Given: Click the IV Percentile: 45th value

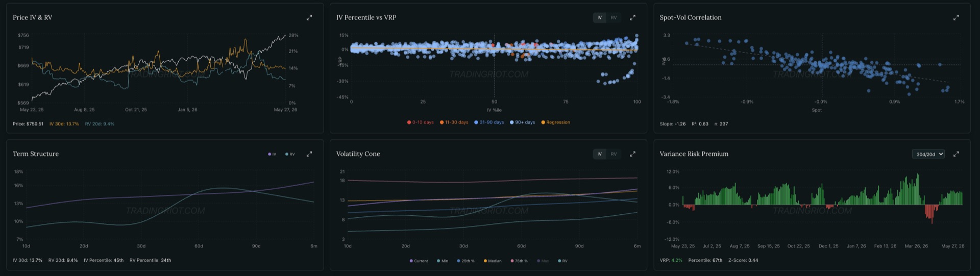Looking at the screenshot, I should [x=104, y=261].
